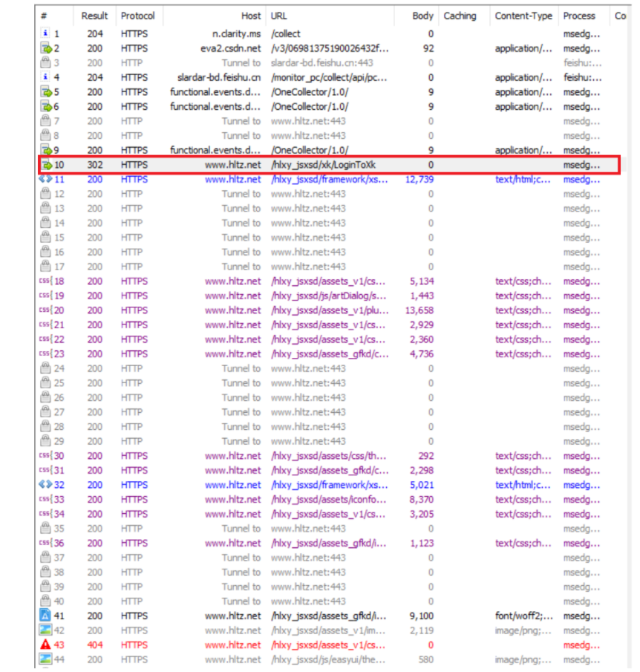
Task: Select the 13,658 body size cell
Action: coord(419,310)
